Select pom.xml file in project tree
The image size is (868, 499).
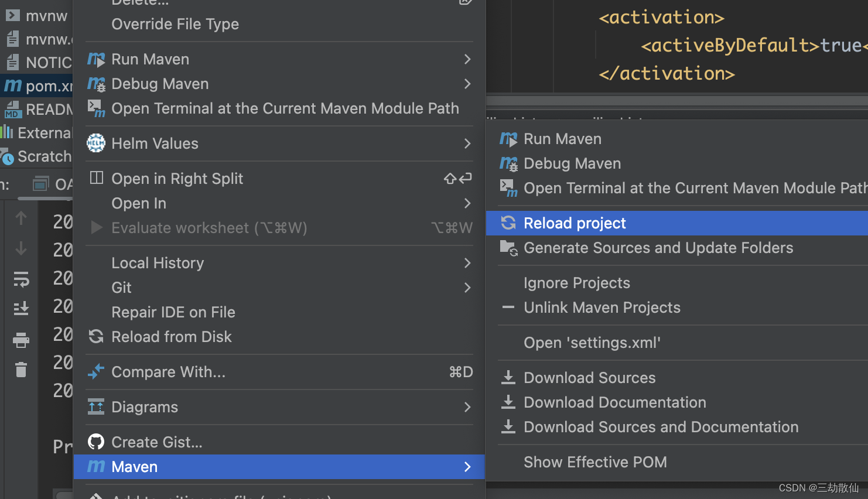tap(47, 86)
